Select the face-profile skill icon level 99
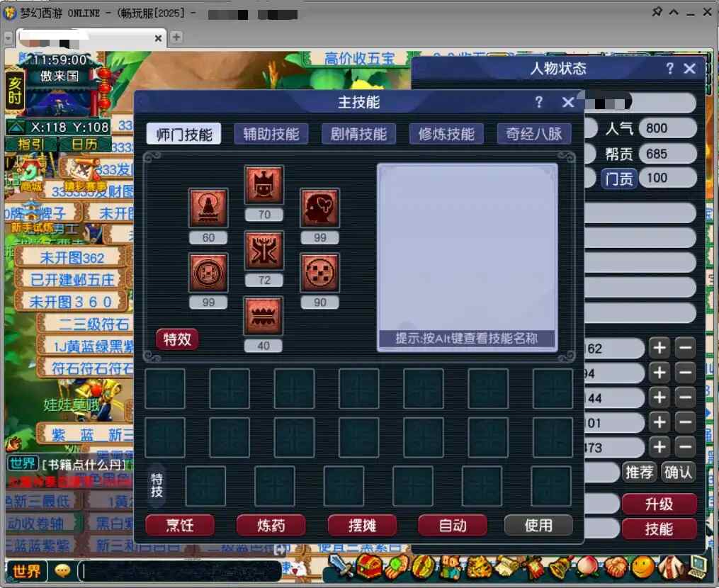Screen dimensions: 719x588 coord(320,208)
